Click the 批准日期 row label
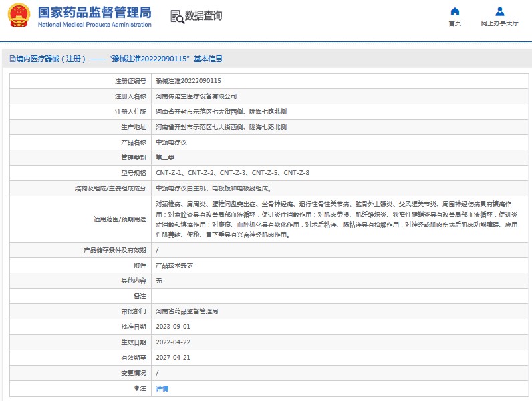Image resolution: width=532 pixels, height=401 pixels. pyautogui.click(x=134, y=327)
